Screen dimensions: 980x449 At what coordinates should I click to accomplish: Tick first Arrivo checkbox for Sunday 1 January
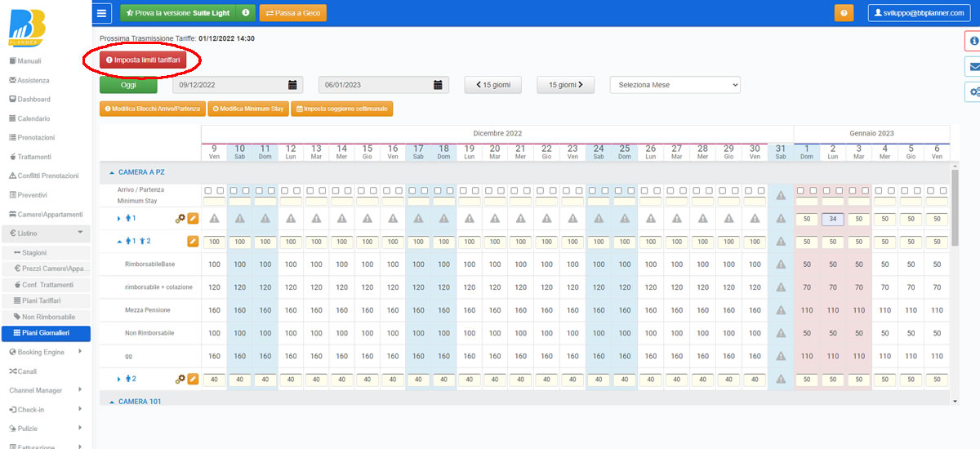(x=801, y=191)
